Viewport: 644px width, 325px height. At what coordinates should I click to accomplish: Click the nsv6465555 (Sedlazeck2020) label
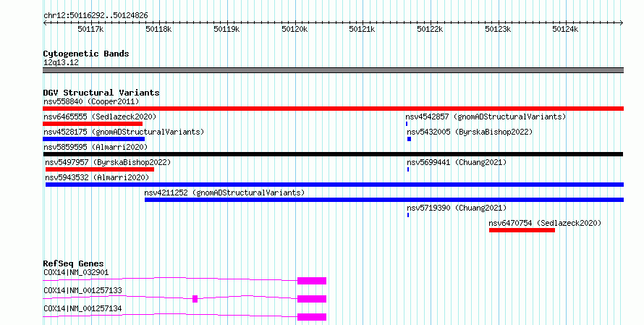[x=100, y=117]
